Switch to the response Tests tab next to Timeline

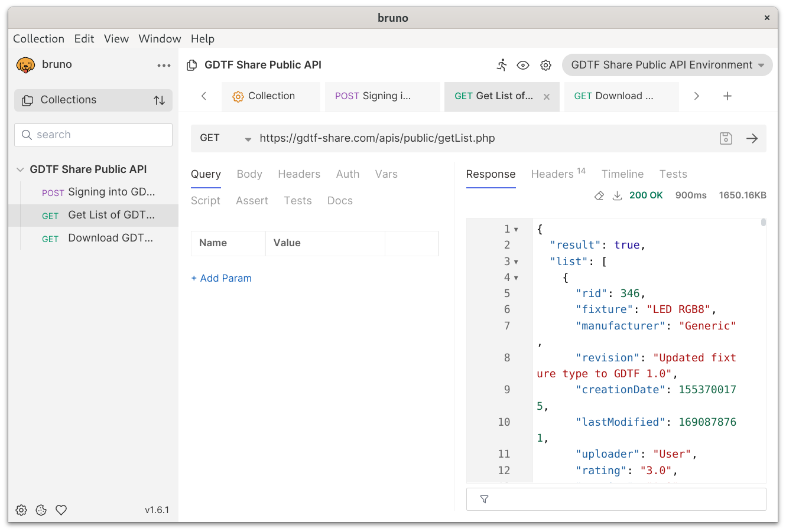pyautogui.click(x=673, y=174)
